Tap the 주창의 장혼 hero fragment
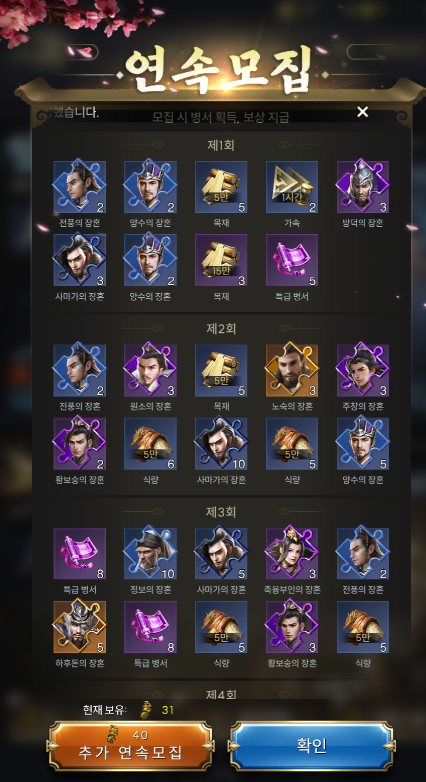The width and height of the screenshot is (426, 782). 363,371
